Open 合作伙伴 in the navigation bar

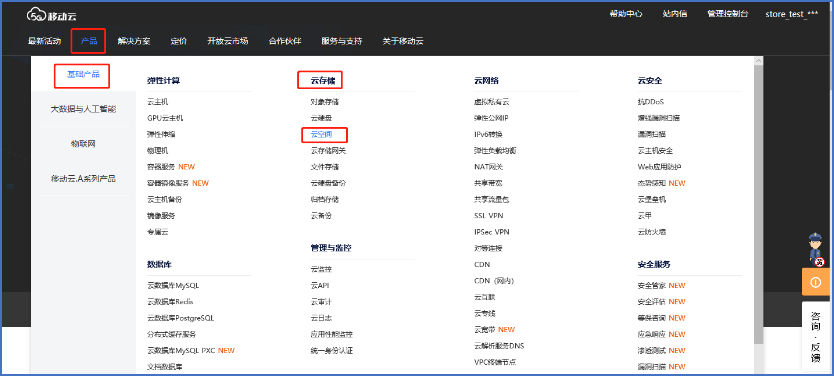tap(285, 41)
